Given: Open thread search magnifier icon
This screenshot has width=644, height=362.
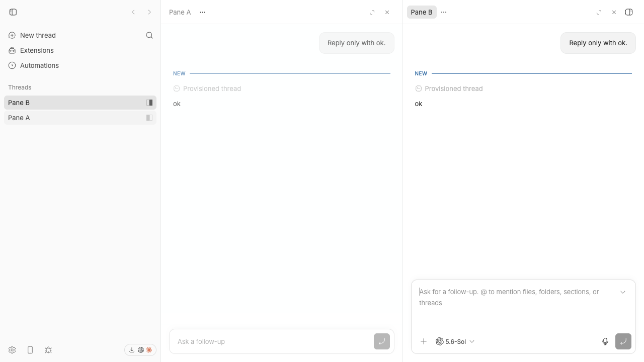Looking at the screenshot, I should point(149,35).
